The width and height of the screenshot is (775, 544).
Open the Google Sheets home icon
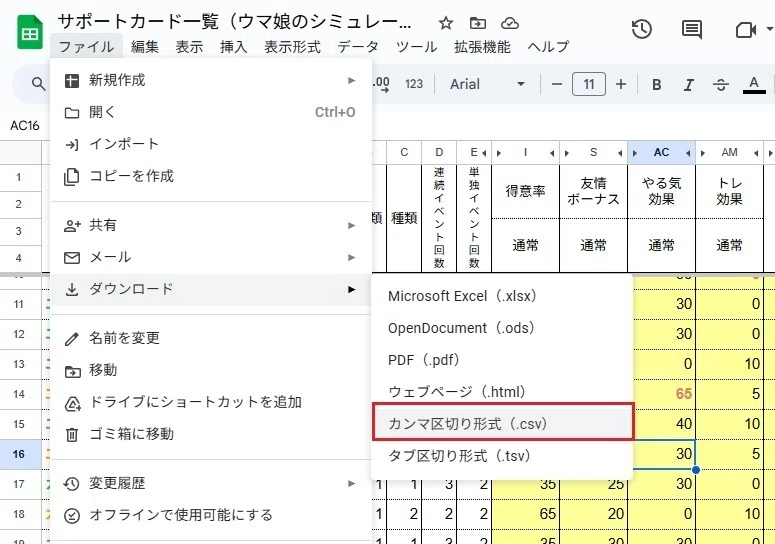click(30, 33)
